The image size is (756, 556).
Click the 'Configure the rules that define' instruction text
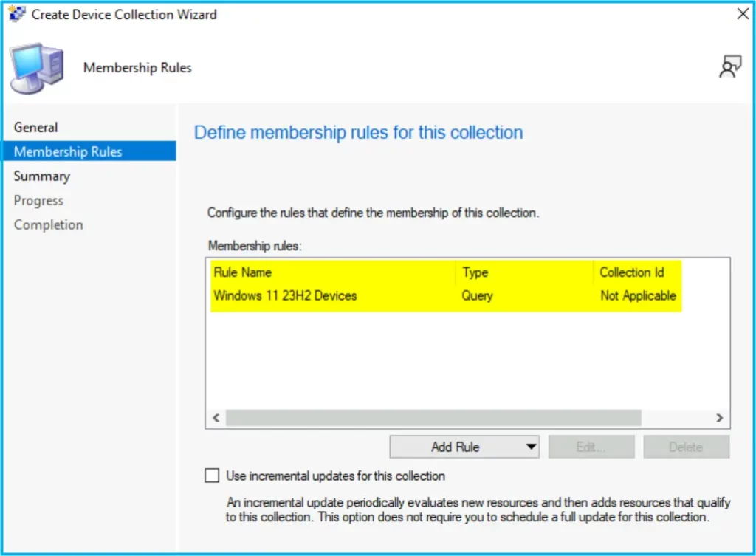point(373,213)
